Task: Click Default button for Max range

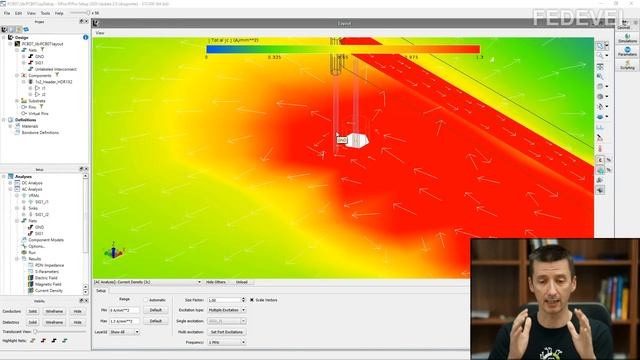Action: pos(156,321)
